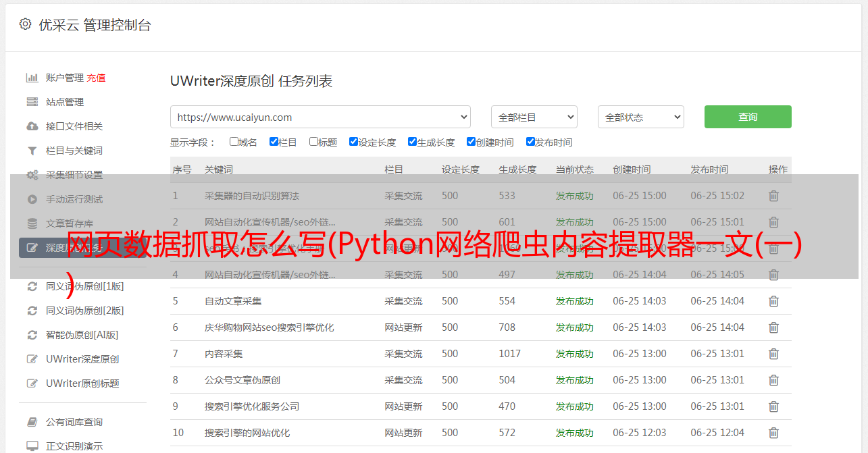This screenshot has width=868, height=453.
Task: Open 接口文件相关 menu item
Action: (74, 126)
